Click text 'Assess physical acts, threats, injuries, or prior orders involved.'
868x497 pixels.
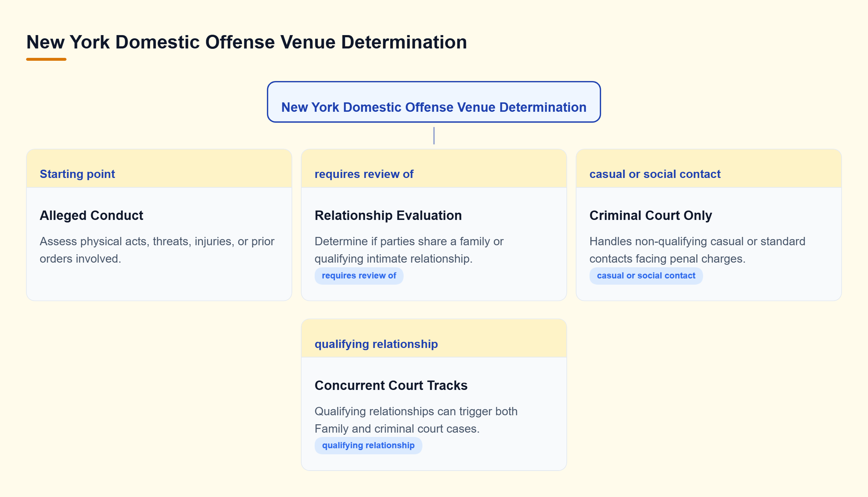coord(157,250)
